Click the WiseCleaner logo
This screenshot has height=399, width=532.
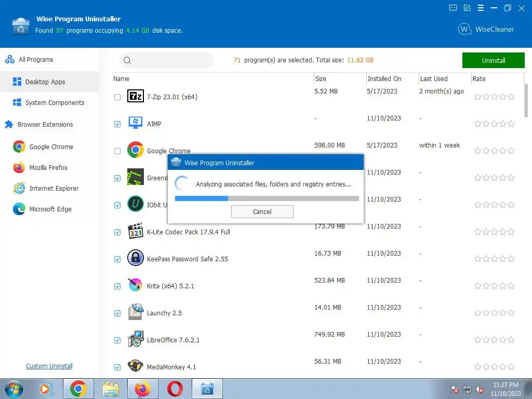486,29
